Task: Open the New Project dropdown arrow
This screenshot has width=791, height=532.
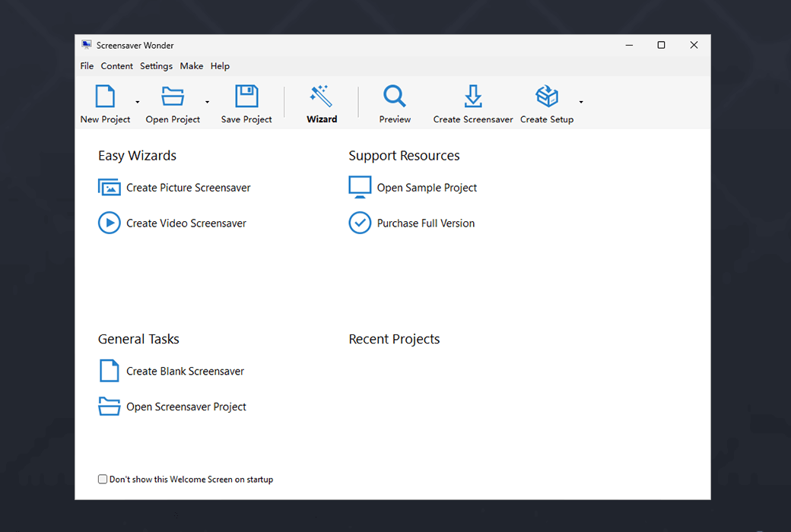Action: click(x=137, y=103)
